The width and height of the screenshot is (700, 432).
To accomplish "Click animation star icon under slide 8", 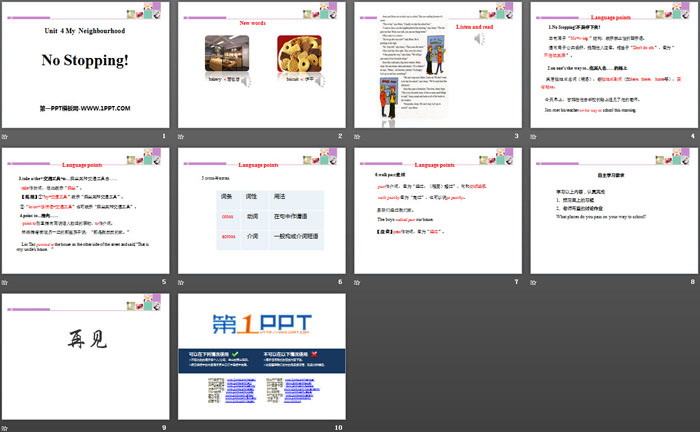I will point(533,282).
